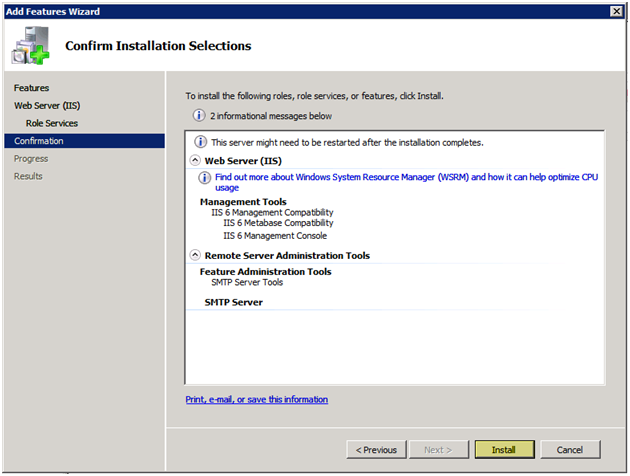Collapse the Remote Server Administration Tools section

click(x=195, y=255)
